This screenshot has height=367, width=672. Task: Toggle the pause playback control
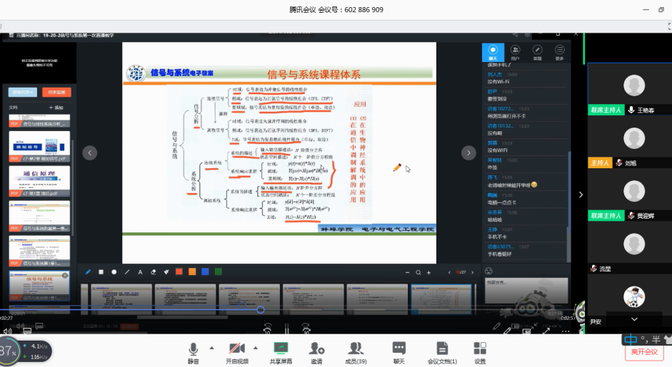click(x=286, y=329)
